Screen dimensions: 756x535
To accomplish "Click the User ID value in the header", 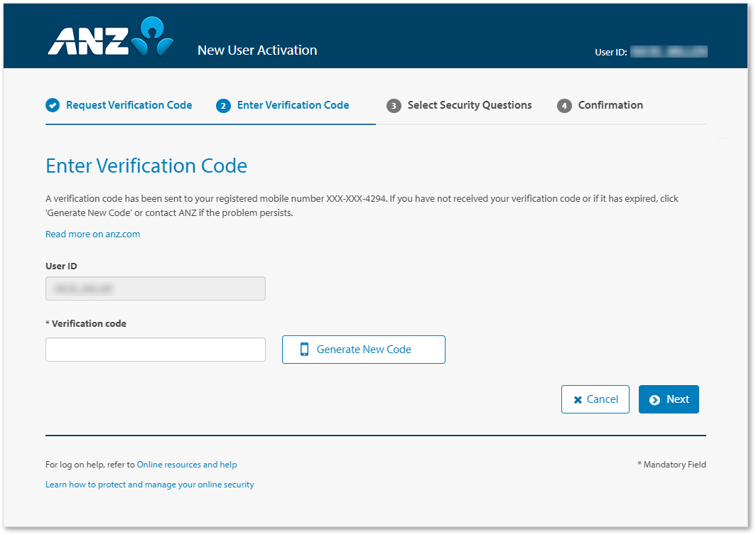I will point(668,51).
